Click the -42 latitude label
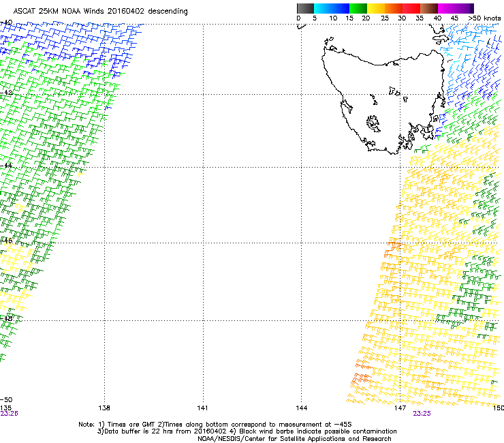The width and height of the screenshot is (504, 443). (x=6, y=93)
